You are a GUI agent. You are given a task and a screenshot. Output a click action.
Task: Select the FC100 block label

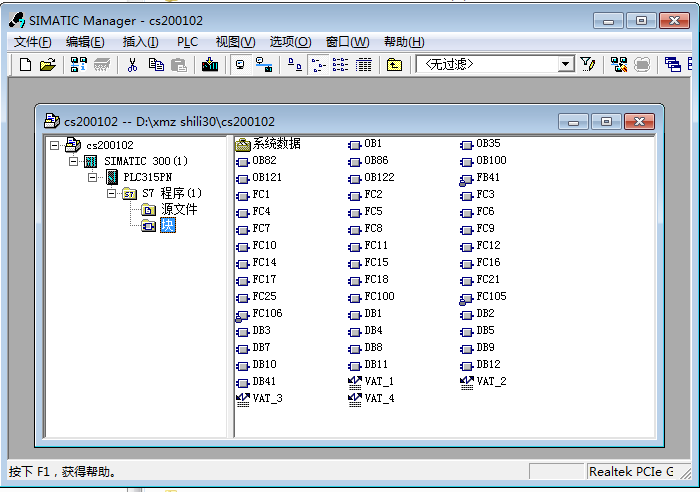click(379, 296)
